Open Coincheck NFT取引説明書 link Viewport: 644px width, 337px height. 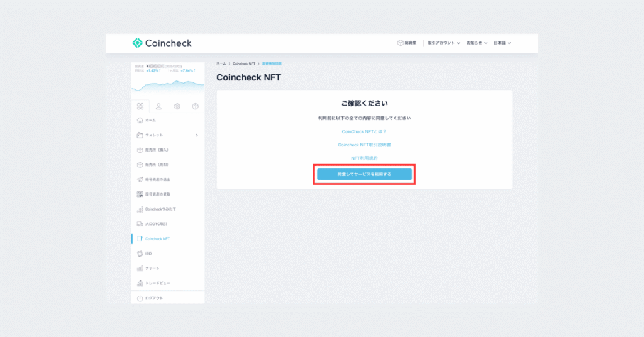pyautogui.click(x=364, y=145)
